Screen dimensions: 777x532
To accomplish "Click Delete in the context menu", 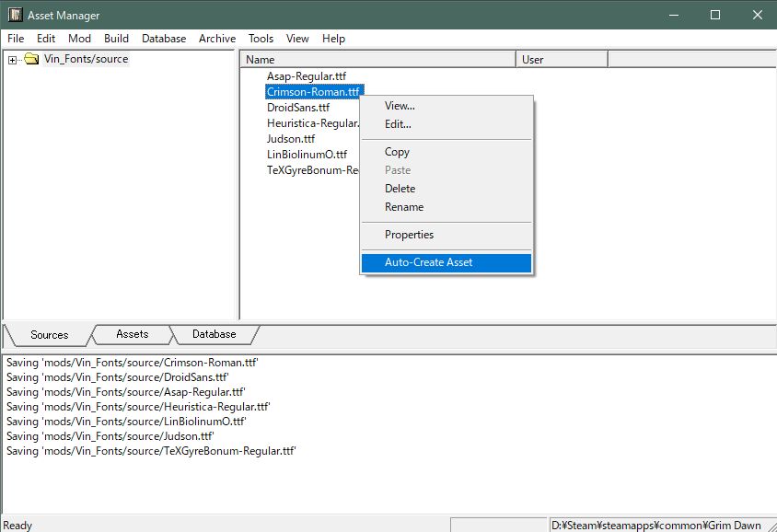I will 400,189.
